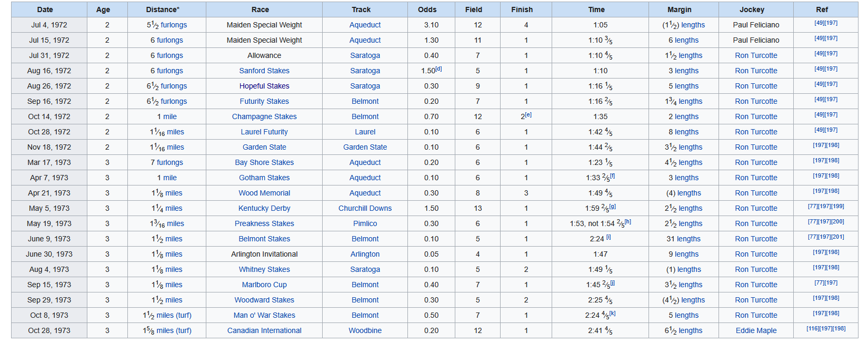Open the Whitney Stakes link
The width and height of the screenshot is (868, 342).
[x=264, y=269]
